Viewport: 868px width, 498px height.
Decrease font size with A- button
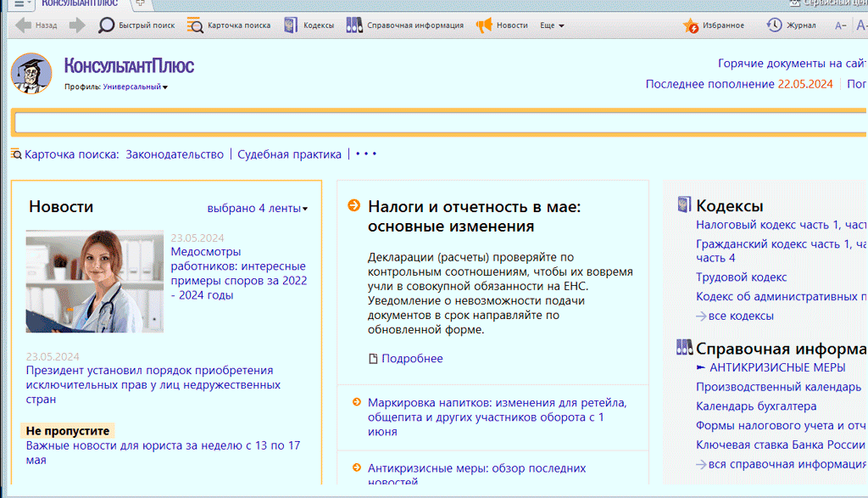point(840,25)
